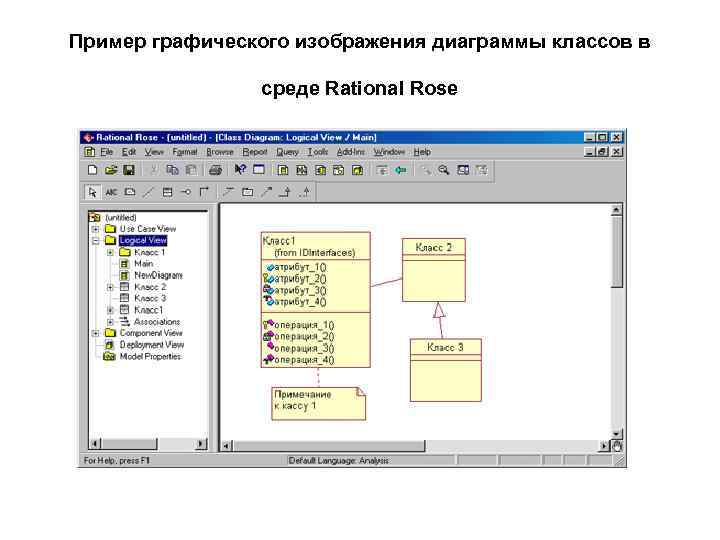Select the (untitled) root model node
Screen dimensions: 720x540
(x=121, y=217)
